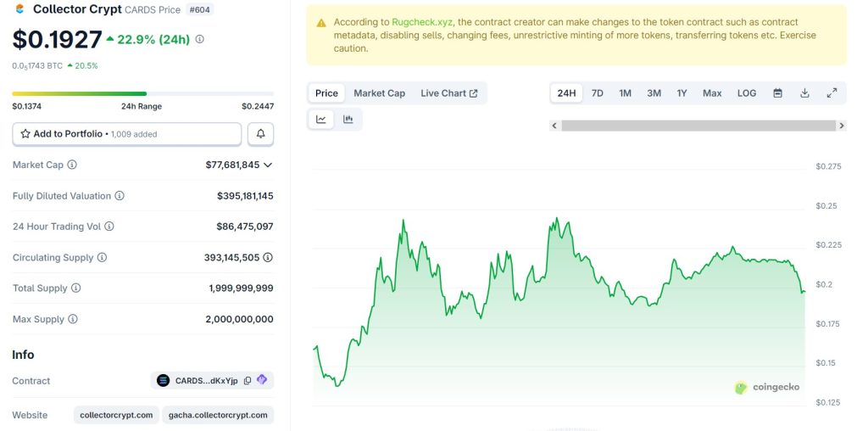Switch to line chart view icon
Screen dimensions: 868x431
point(321,120)
